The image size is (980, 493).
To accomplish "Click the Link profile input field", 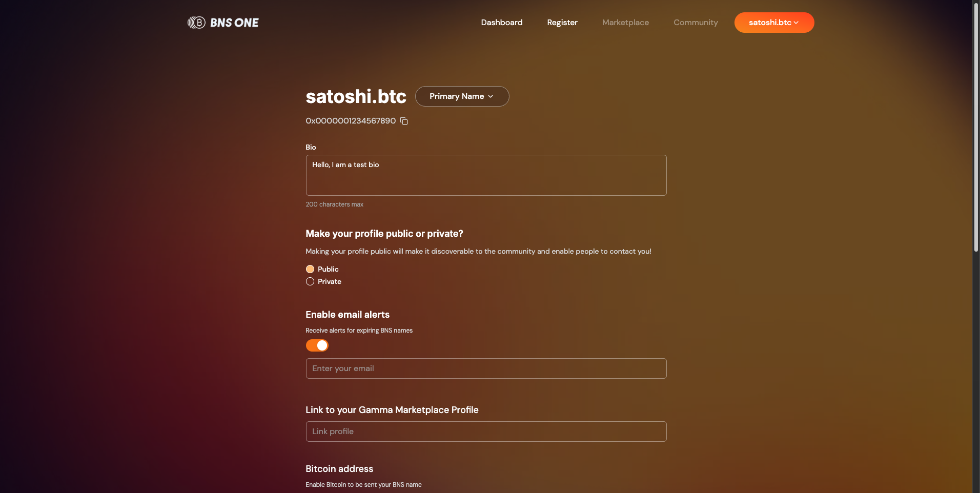I will tap(486, 432).
